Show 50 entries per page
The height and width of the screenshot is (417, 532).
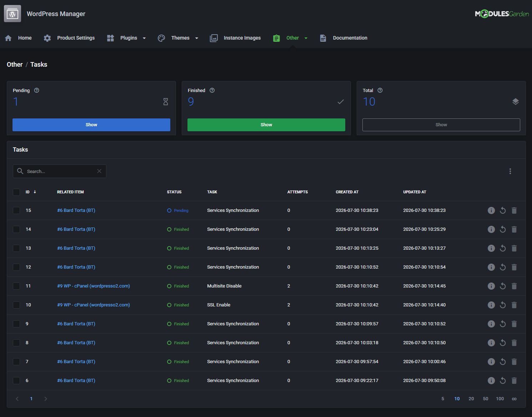pyautogui.click(x=486, y=399)
